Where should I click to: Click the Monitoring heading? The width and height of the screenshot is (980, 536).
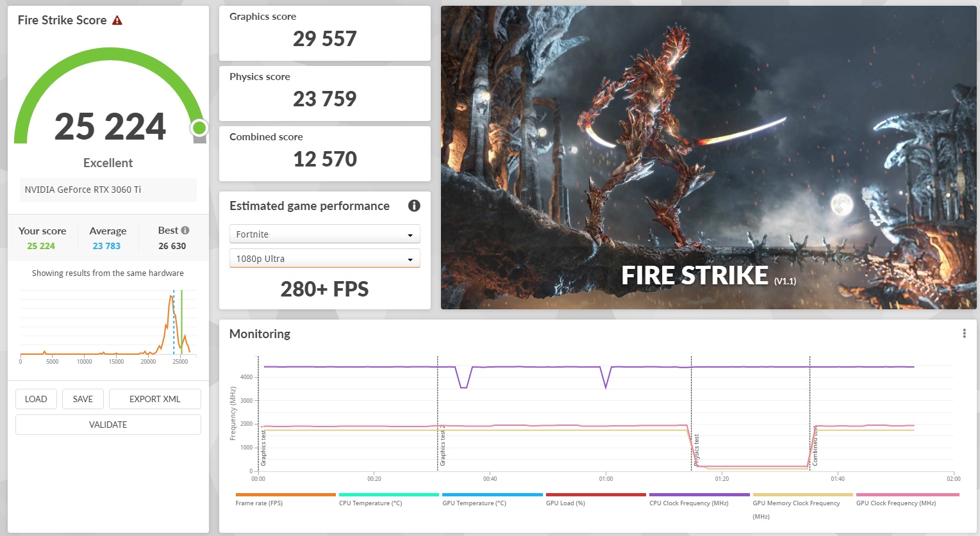[x=260, y=334]
